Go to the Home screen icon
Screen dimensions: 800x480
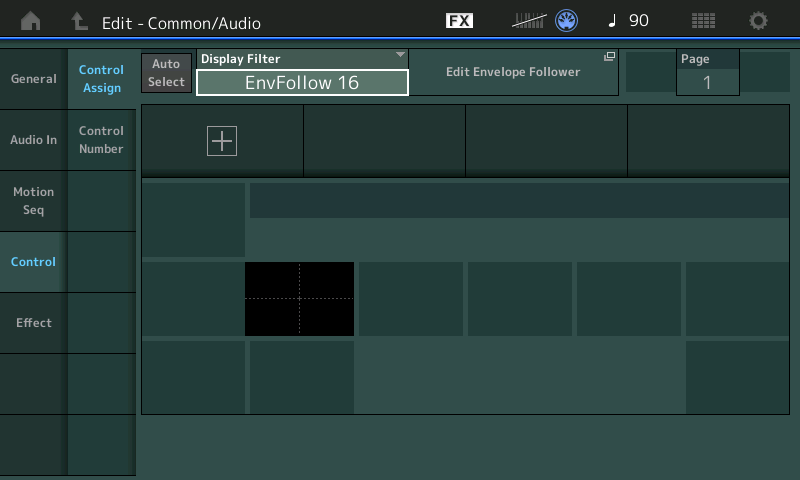pyautogui.click(x=31, y=21)
